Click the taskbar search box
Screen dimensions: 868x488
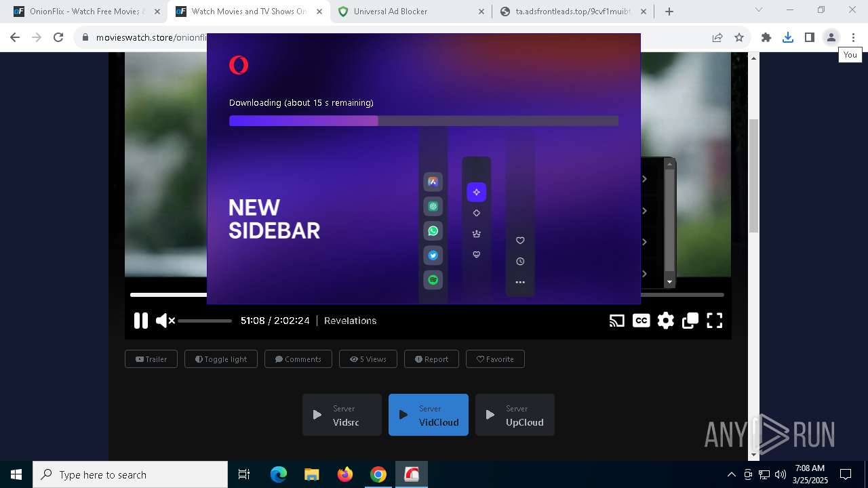[x=130, y=474]
